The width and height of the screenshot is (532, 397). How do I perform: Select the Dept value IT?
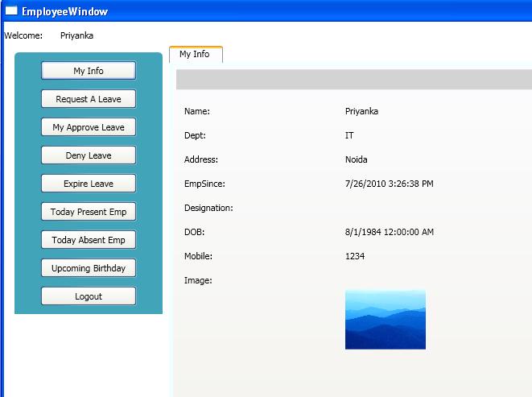(x=349, y=135)
